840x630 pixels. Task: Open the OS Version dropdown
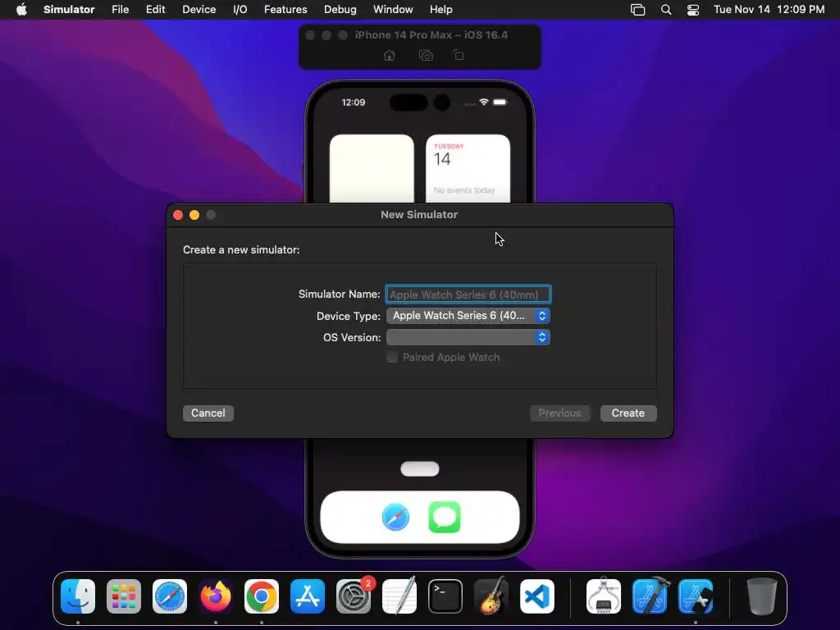pos(468,337)
